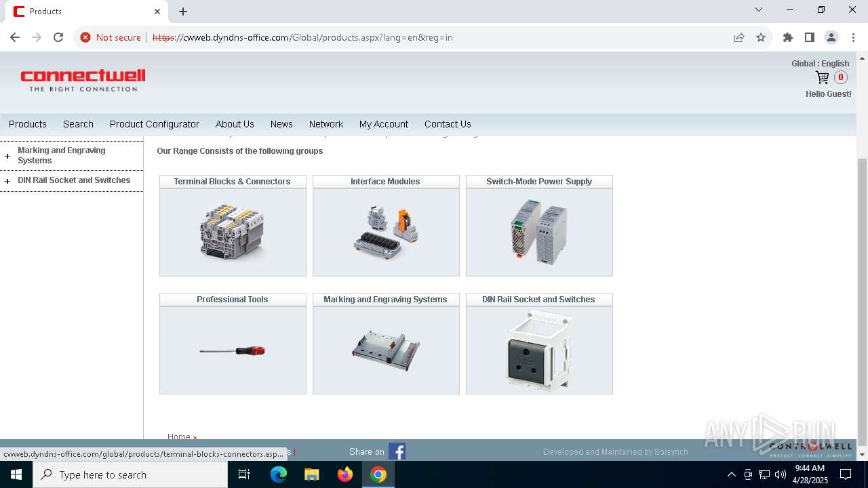Open Search menu item
The image size is (868, 488).
point(78,124)
